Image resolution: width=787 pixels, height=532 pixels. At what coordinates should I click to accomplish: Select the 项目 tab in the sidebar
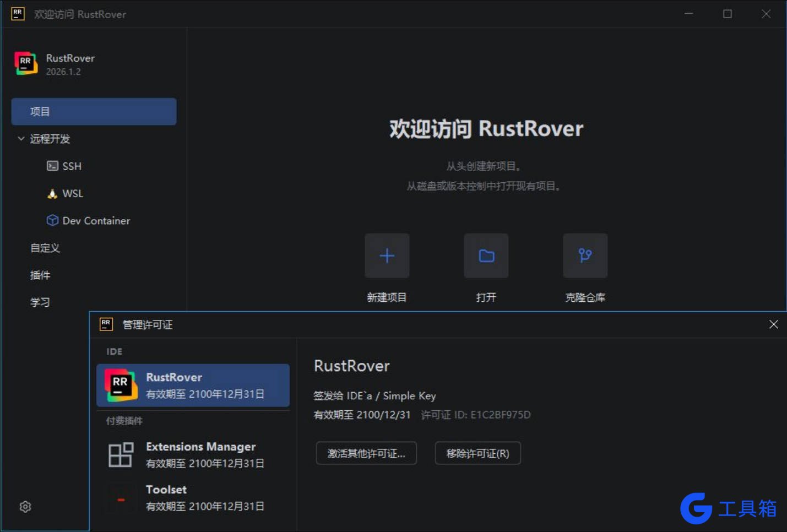click(x=94, y=111)
